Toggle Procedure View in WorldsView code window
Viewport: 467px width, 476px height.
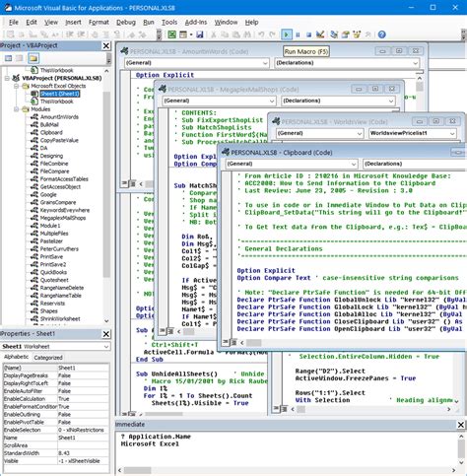pos(277,409)
